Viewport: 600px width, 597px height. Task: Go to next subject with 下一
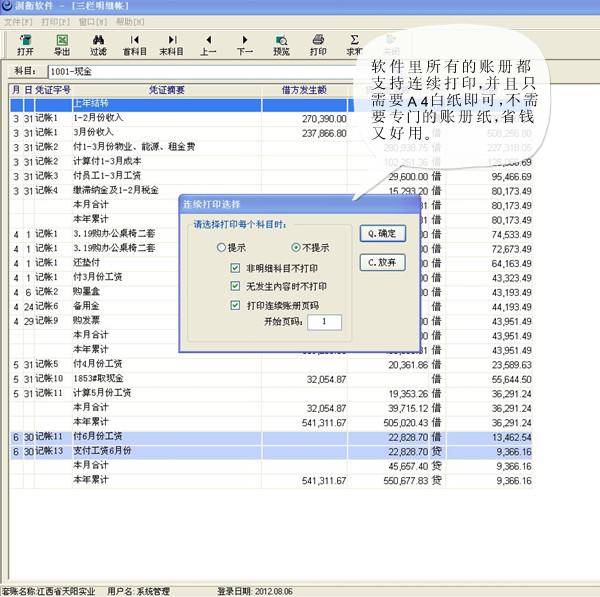click(245, 45)
